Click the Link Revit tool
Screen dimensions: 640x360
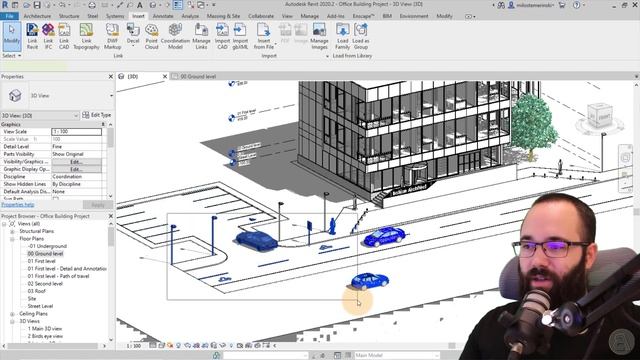tap(32, 36)
